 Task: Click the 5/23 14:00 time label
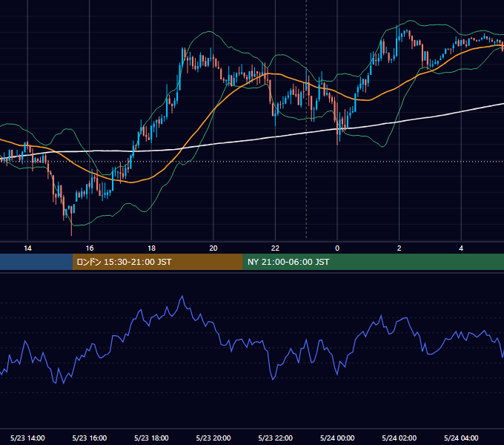point(27,438)
